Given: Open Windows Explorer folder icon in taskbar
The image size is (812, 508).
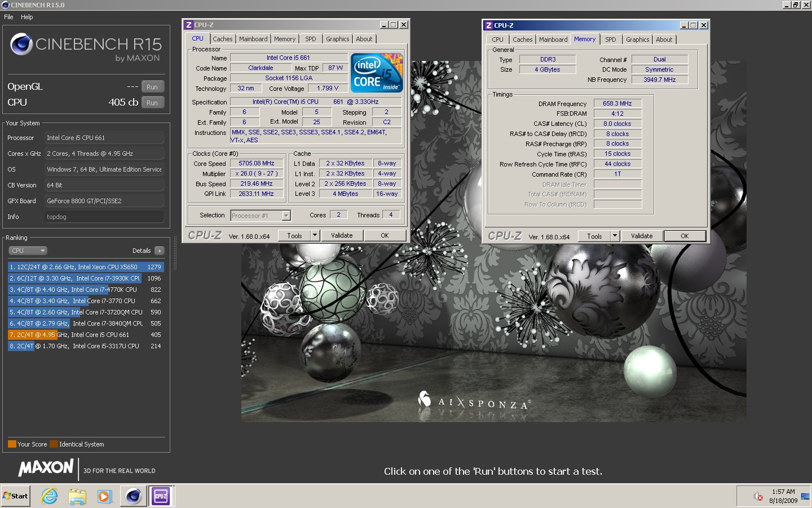Looking at the screenshot, I should tap(77, 496).
